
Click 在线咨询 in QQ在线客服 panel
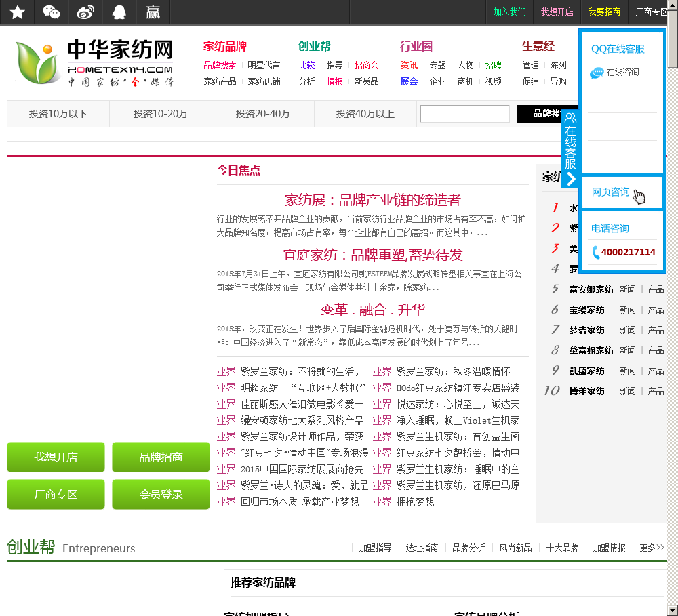pos(622,73)
